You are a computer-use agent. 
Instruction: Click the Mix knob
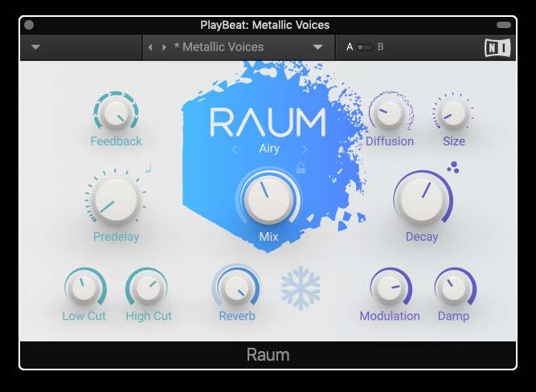coord(268,199)
